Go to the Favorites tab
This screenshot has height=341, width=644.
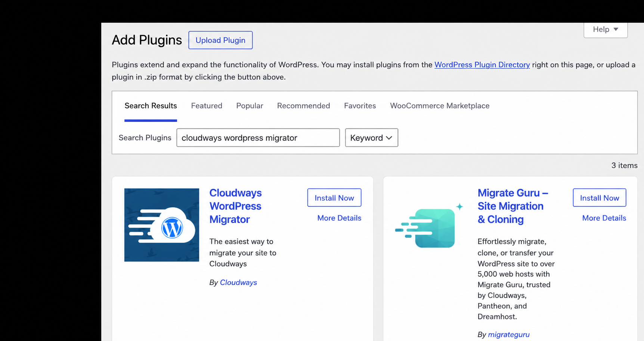point(360,106)
